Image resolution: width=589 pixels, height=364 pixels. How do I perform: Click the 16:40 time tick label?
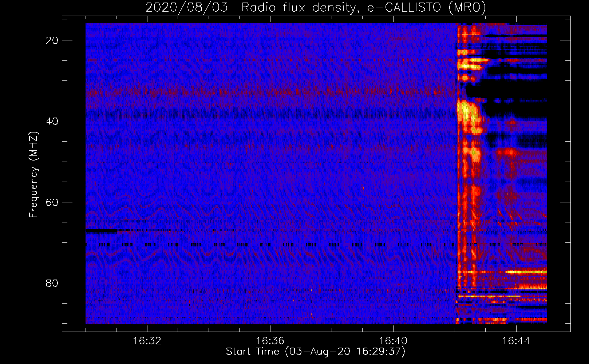pos(393,341)
